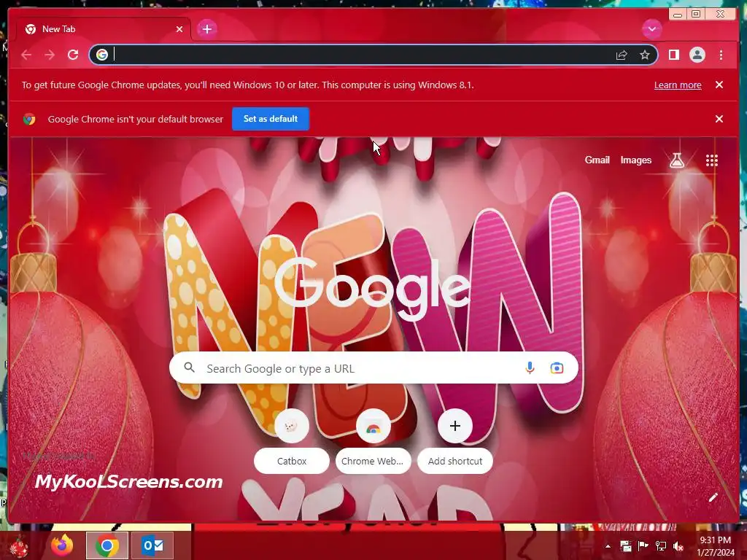Open the Catbox shortcut
This screenshot has height=560, width=747.
[x=292, y=441]
